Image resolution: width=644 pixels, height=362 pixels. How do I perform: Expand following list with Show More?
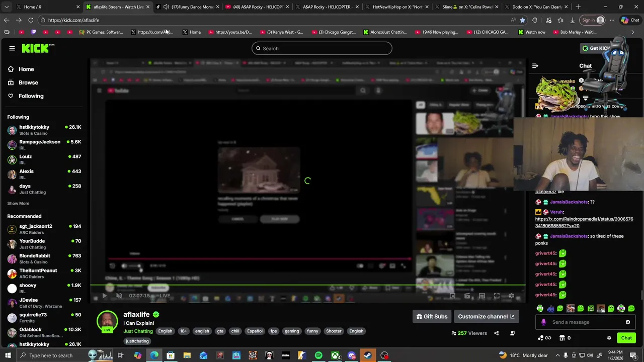(18, 204)
